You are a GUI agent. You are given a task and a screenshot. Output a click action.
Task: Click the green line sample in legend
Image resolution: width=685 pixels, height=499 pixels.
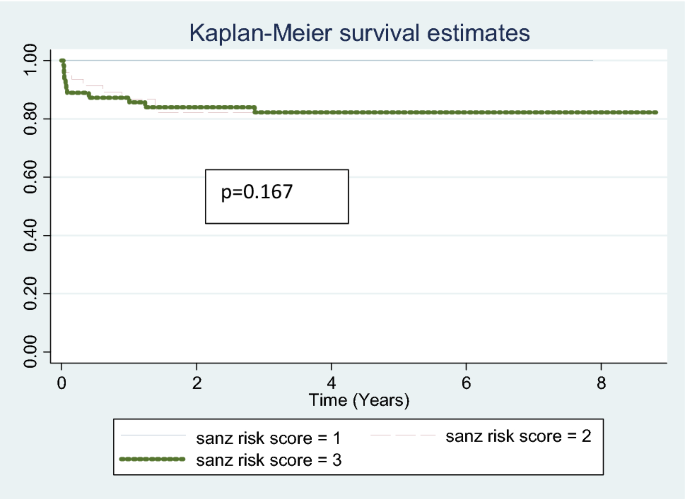152,459
